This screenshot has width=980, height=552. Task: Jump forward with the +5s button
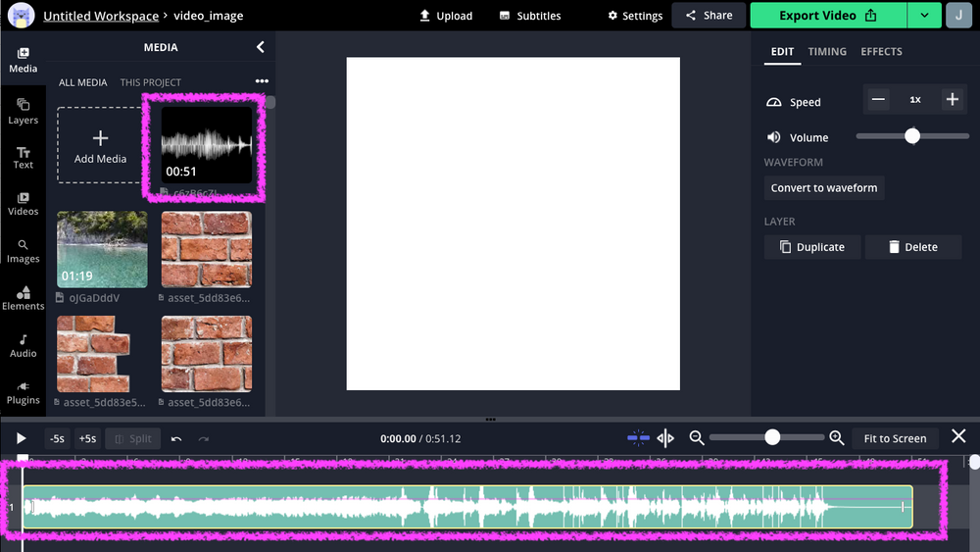coord(87,439)
